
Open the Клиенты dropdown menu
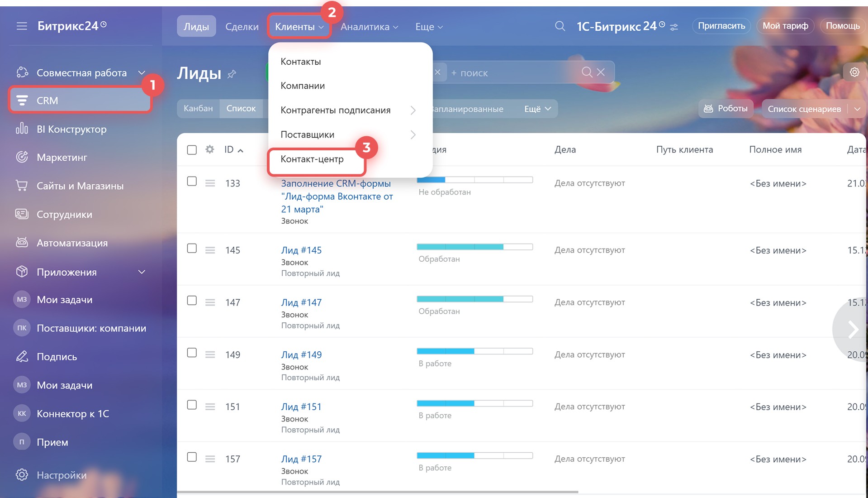[299, 26]
